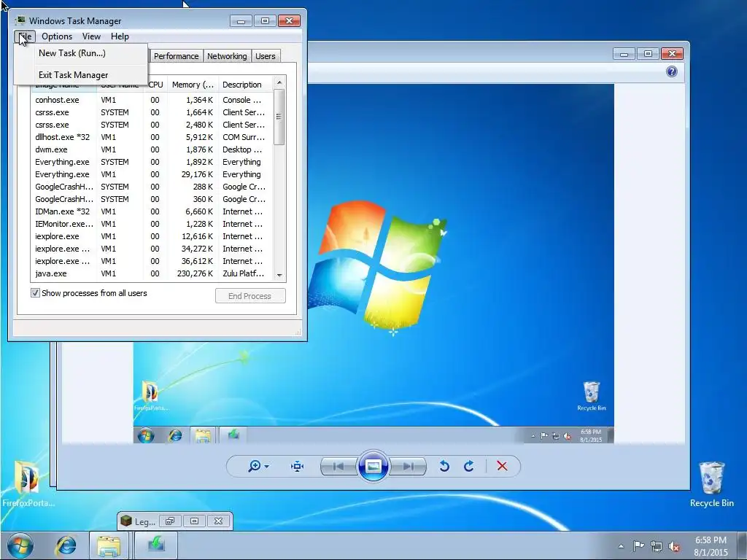Launch Internet Explorer from the taskbar
The height and width of the screenshot is (560, 747).
pos(66,545)
